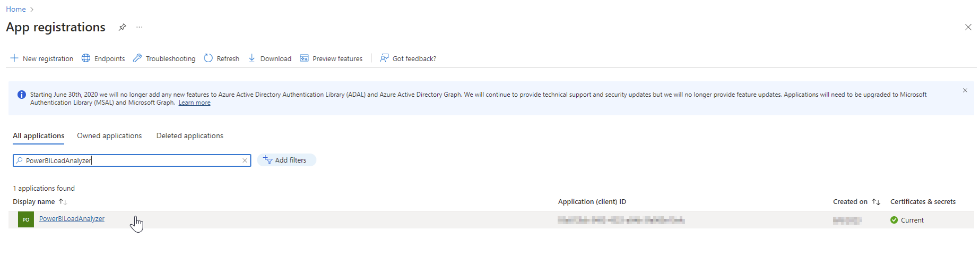The width and height of the screenshot is (980, 272).
Task: Switch to Owned applications tab
Action: click(109, 136)
